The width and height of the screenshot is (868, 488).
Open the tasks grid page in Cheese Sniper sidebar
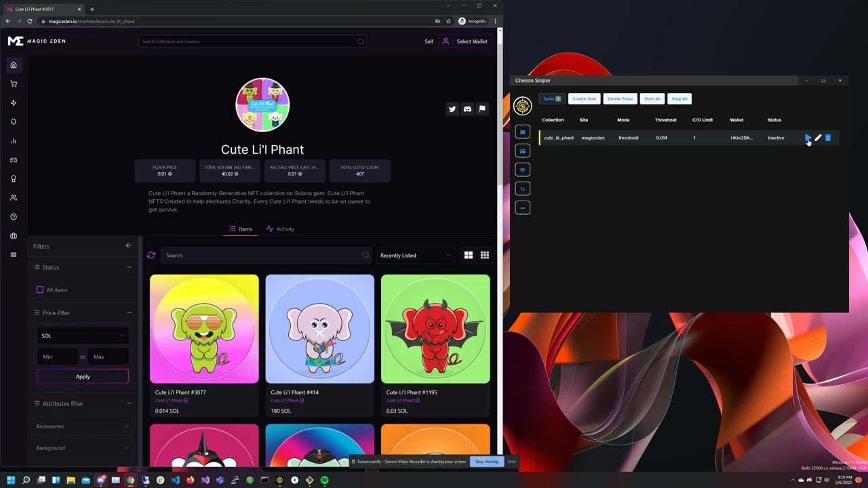click(522, 132)
